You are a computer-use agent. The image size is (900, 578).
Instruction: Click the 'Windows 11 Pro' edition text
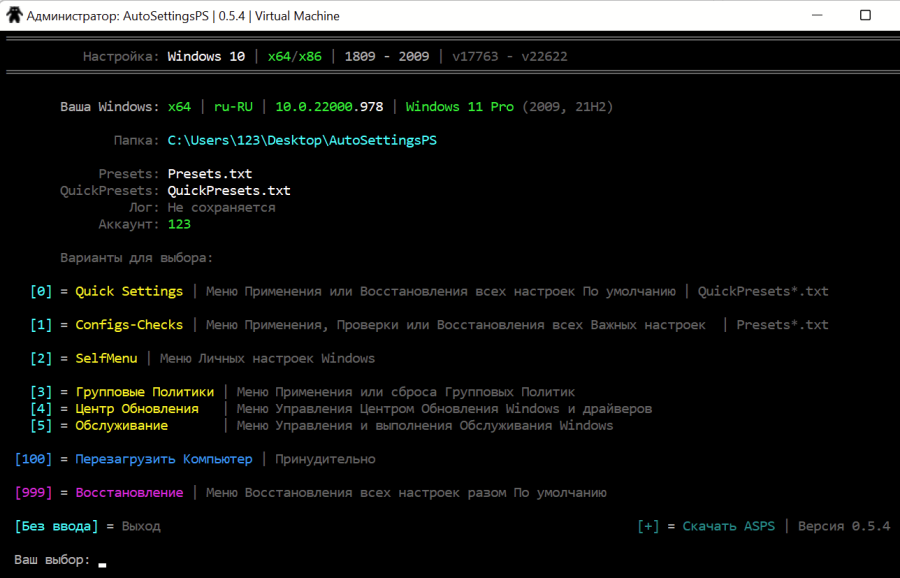[x=460, y=107]
